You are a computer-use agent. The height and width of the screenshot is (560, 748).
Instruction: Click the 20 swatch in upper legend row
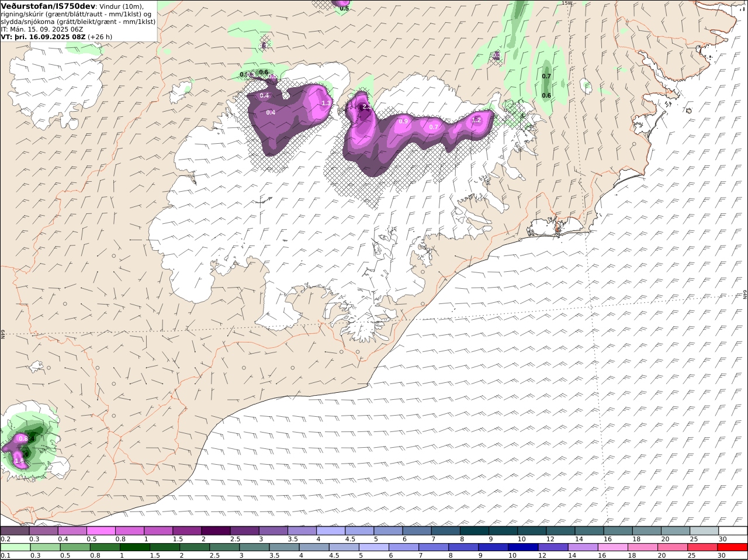click(x=676, y=531)
